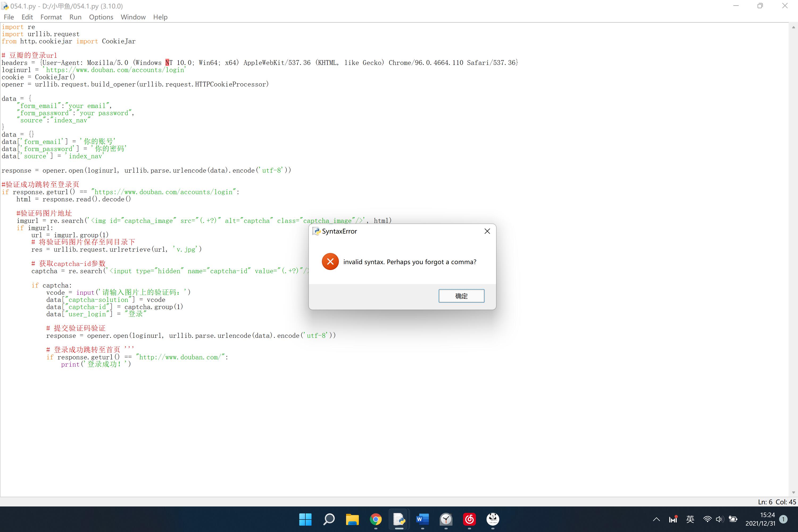Switch to Microsoft Word on taskbar
This screenshot has width=798, height=532.
click(x=422, y=519)
